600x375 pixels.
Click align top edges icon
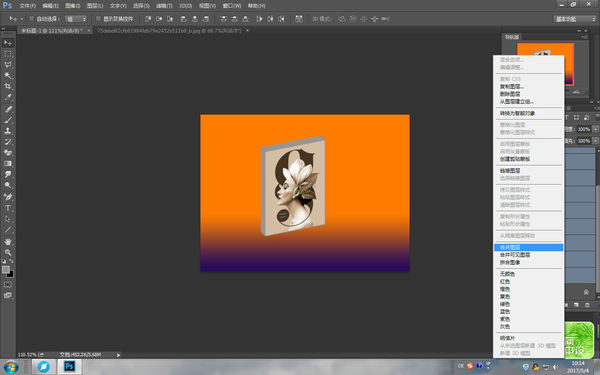point(148,19)
